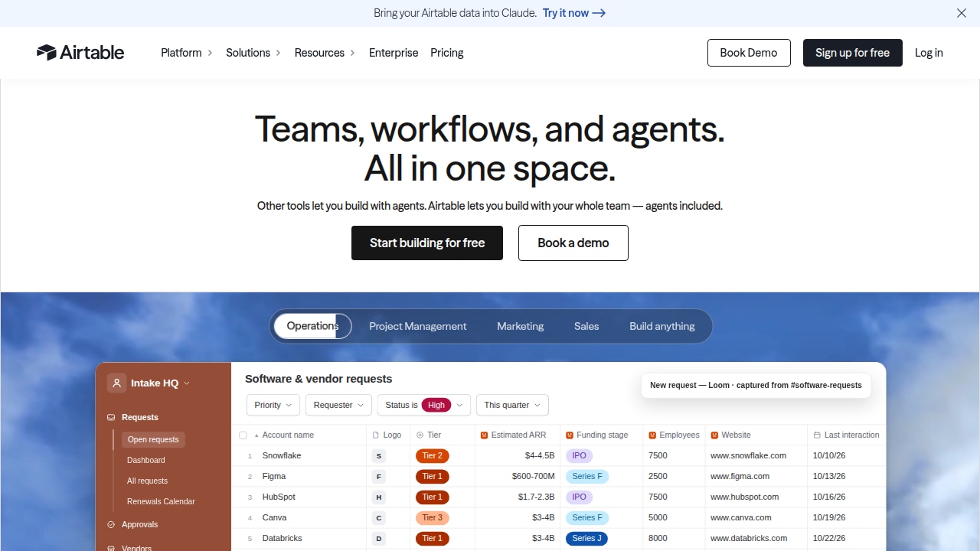The image size is (980, 551).
Task: Click the Snowflake logo cell badge
Action: [x=378, y=455]
